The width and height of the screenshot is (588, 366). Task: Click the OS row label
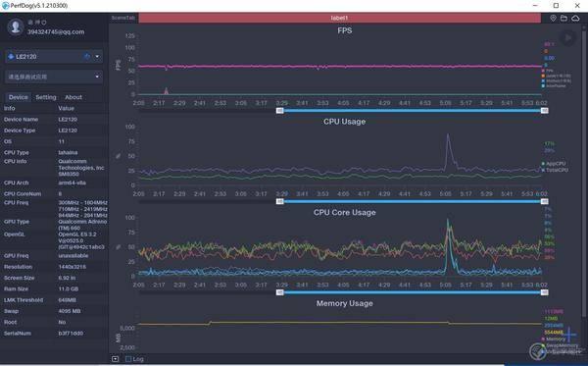point(8,141)
